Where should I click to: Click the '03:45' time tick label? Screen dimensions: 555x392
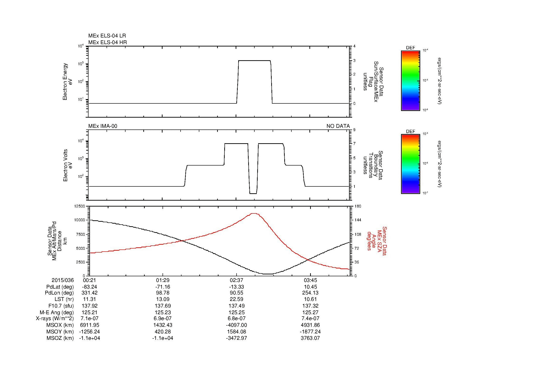point(310,280)
